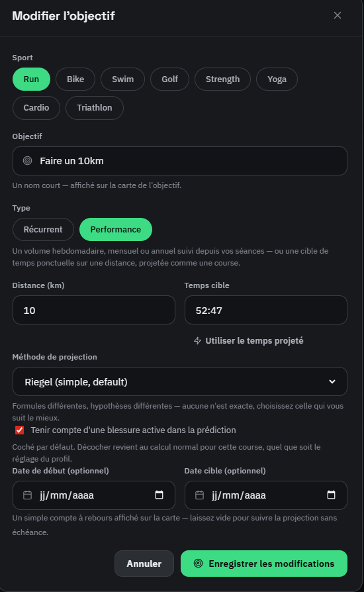Click the target icon in Objectif field
The height and width of the screenshot is (592, 364).
tap(28, 161)
